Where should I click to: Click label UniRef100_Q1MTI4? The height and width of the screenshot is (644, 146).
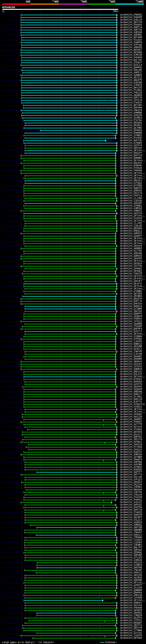coord(131,146)
